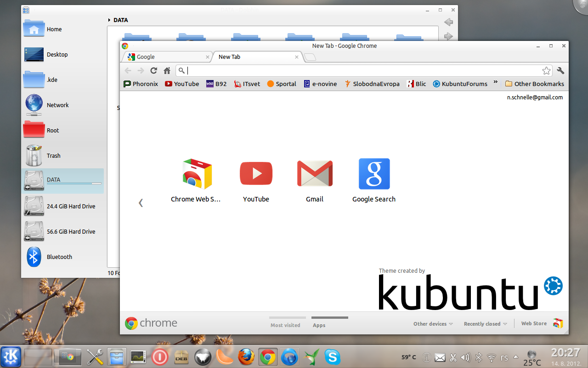The image size is (588, 368).
Task: Open the mail notifier tray icon
Action: pos(440,357)
